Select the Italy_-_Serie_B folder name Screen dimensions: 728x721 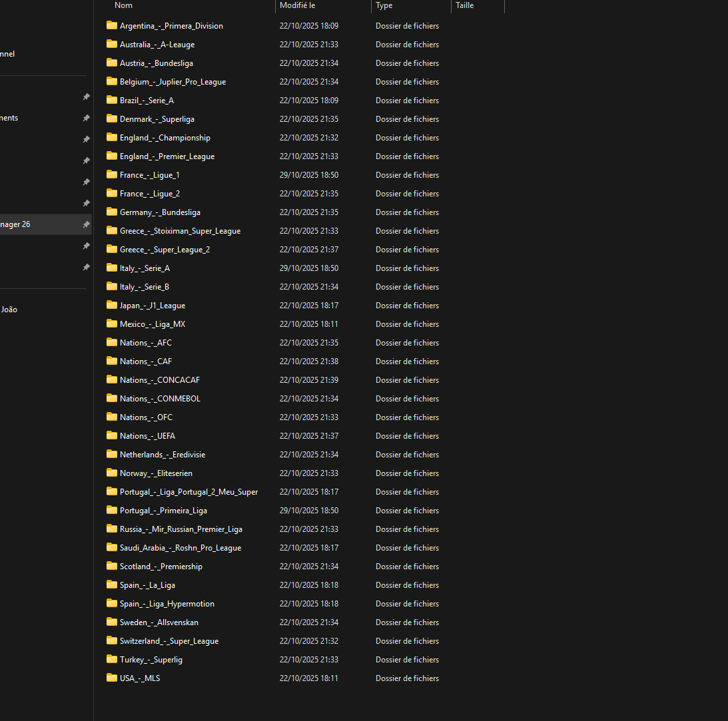[x=145, y=287]
